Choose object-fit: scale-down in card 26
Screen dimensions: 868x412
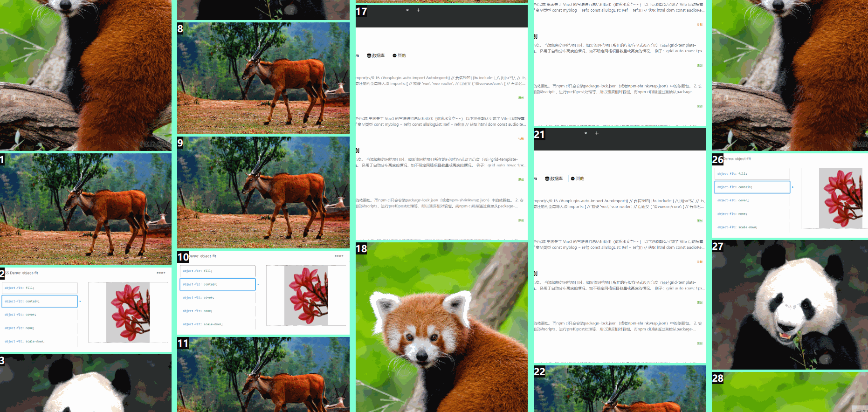coord(752,227)
